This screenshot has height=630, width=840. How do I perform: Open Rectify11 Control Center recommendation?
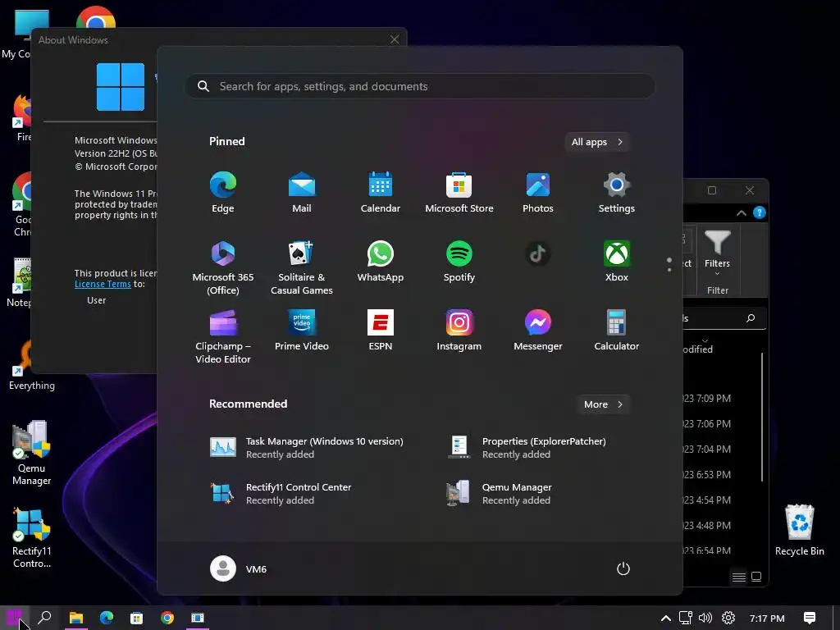pos(281,493)
